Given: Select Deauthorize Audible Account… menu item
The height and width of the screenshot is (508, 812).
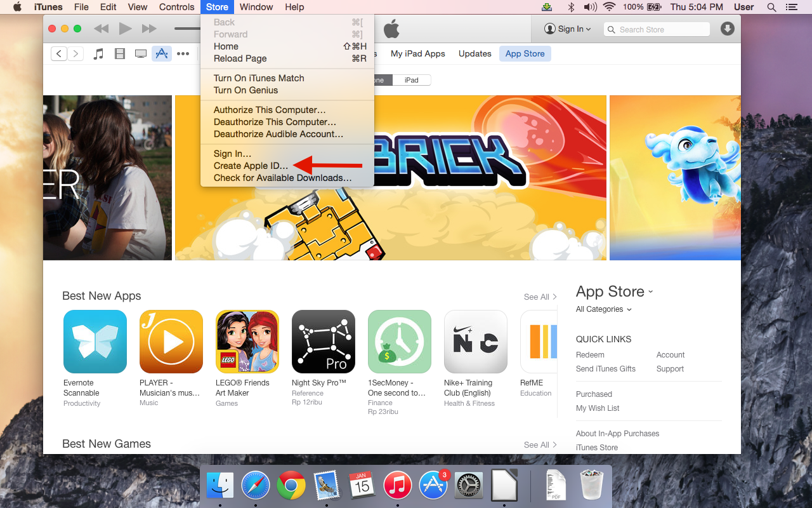Looking at the screenshot, I should (278, 134).
